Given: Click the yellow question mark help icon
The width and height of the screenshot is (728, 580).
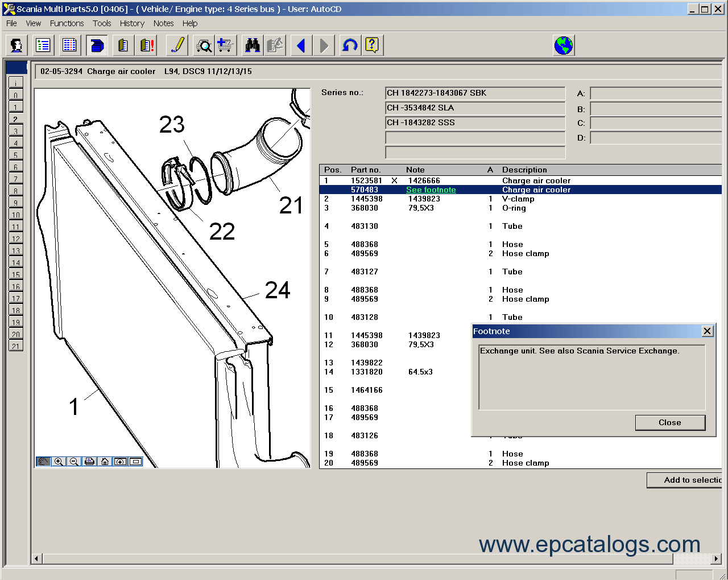Looking at the screenshot, I should point(373,46).
